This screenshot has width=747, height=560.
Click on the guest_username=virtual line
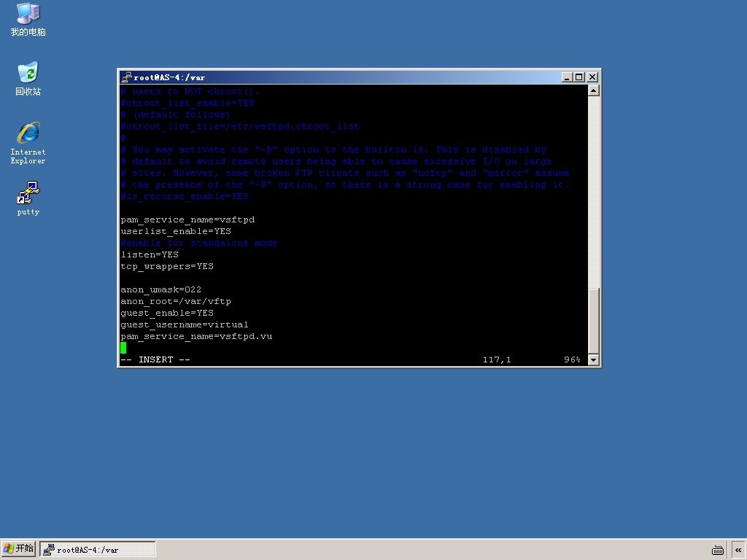185,324
